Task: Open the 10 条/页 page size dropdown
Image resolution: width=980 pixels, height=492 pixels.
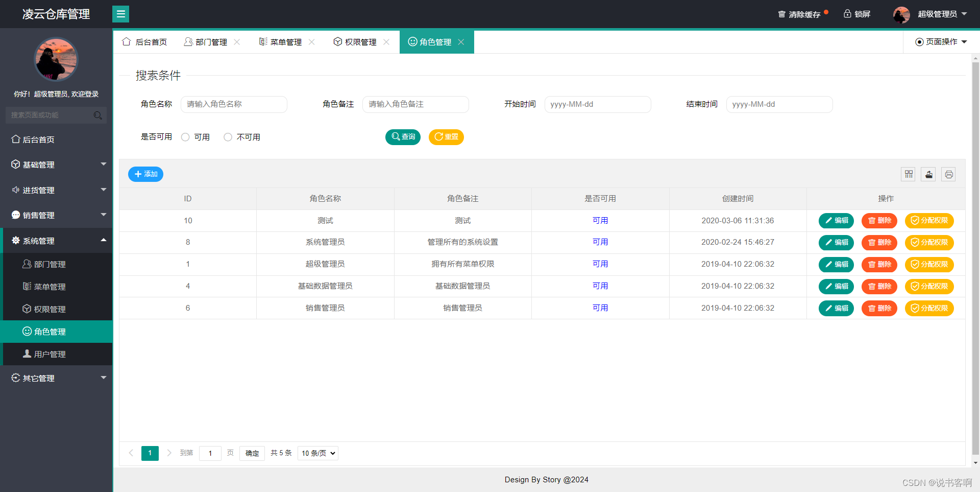Action: [317, 453]
